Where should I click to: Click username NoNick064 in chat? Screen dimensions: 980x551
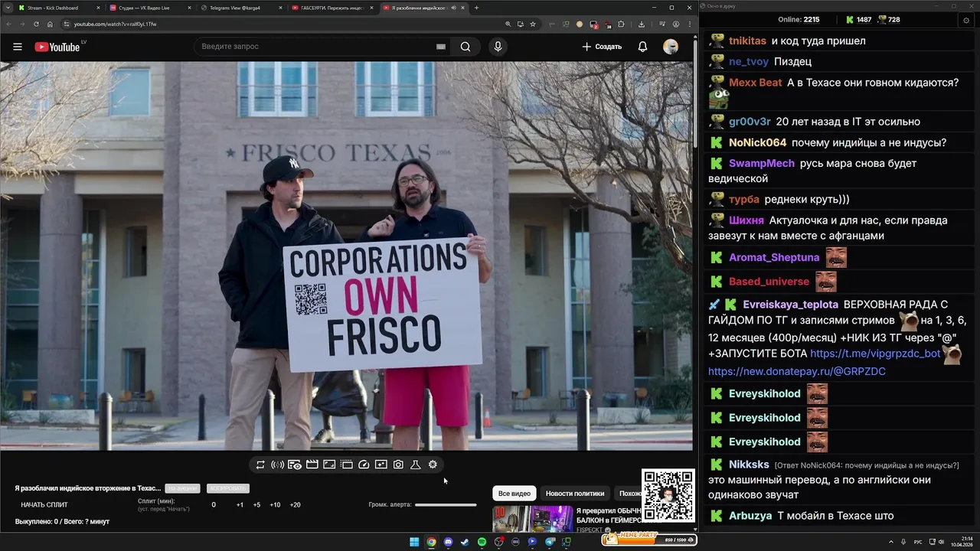click(757, 142)
